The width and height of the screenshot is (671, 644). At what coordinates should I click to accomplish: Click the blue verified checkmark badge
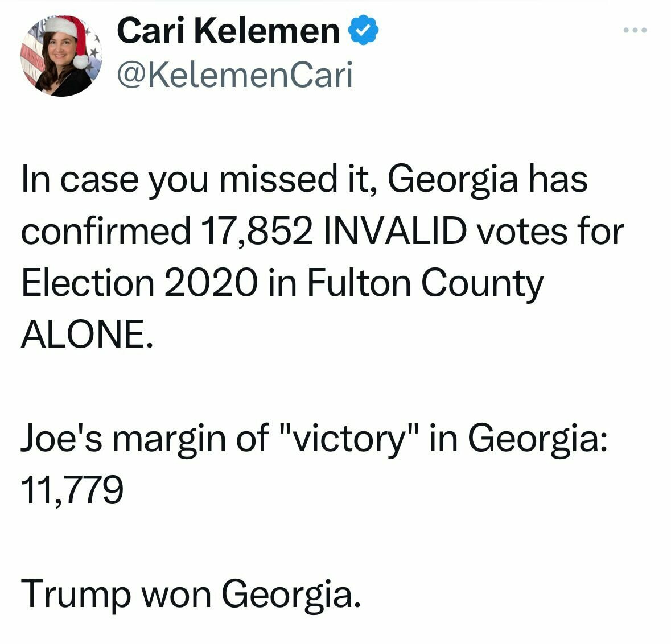[x=364, y=30]
